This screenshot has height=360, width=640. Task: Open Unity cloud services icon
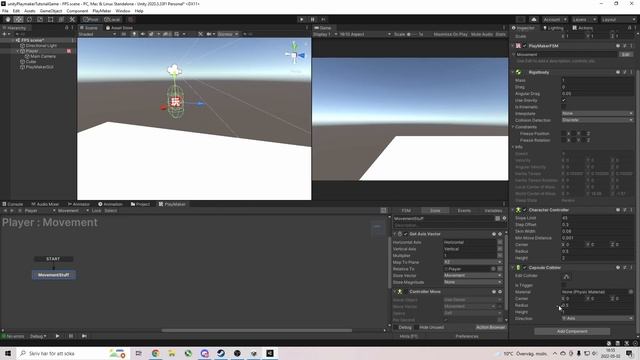coord(534,20)
